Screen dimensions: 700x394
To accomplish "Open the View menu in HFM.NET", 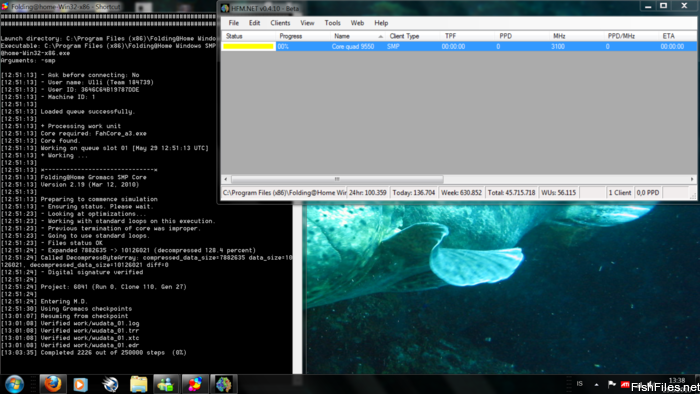I will (307, 23).
